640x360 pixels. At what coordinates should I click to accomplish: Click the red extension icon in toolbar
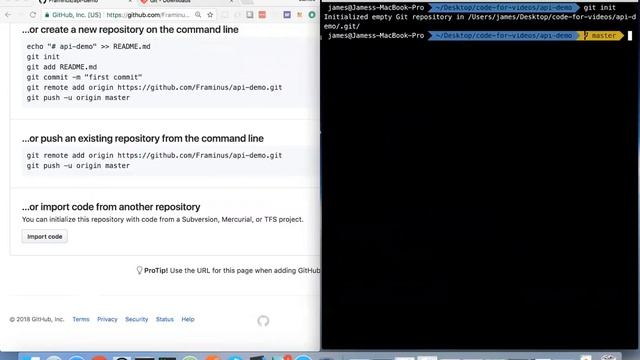[x=262, y=15]
